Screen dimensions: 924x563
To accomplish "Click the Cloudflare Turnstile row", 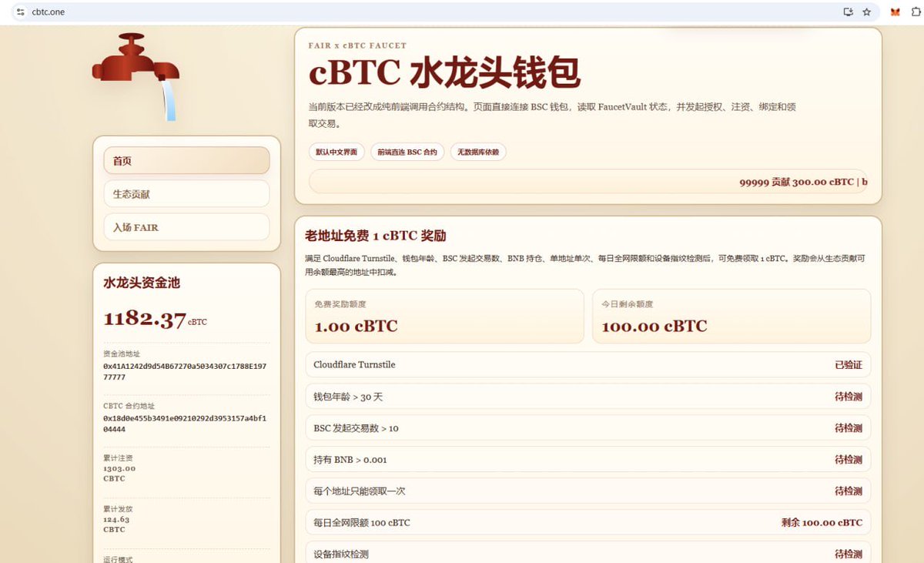I will point(588,364).
